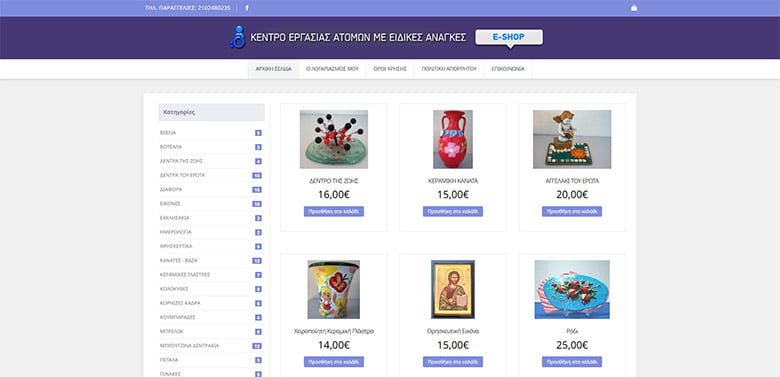Open the shopping cart icon at top right
The width and height of the screenshot is (780, 377).
tap(634, 8)
